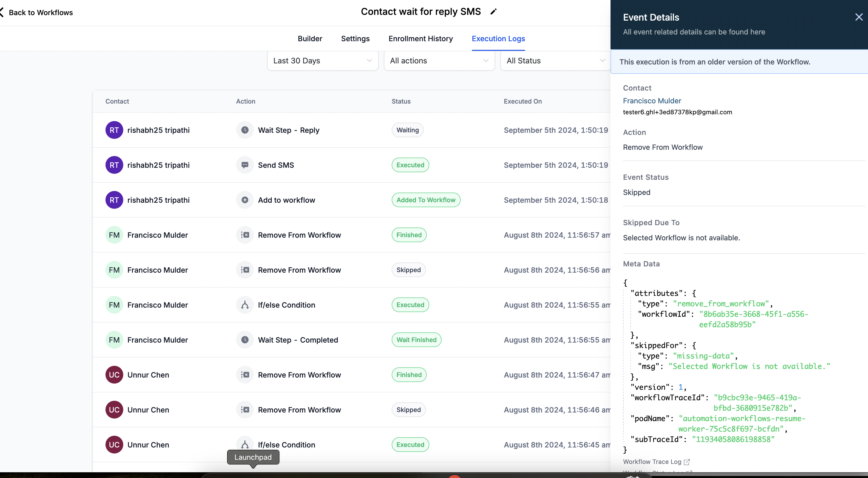Click Executed badge in Send SMS row
The width and height of the screenshot is (868, 478).
click(410, 165)
